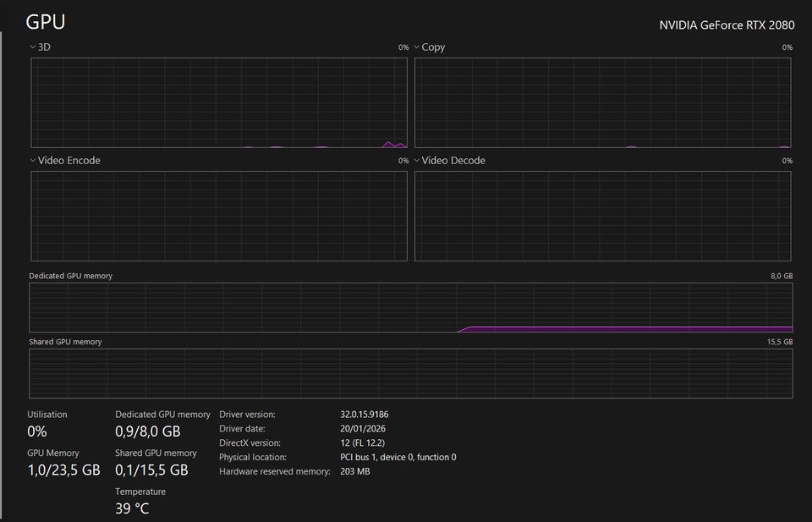
Task: Click the 39 °C temperature reading
Action: pyautogui.click(x=132, y=508)
